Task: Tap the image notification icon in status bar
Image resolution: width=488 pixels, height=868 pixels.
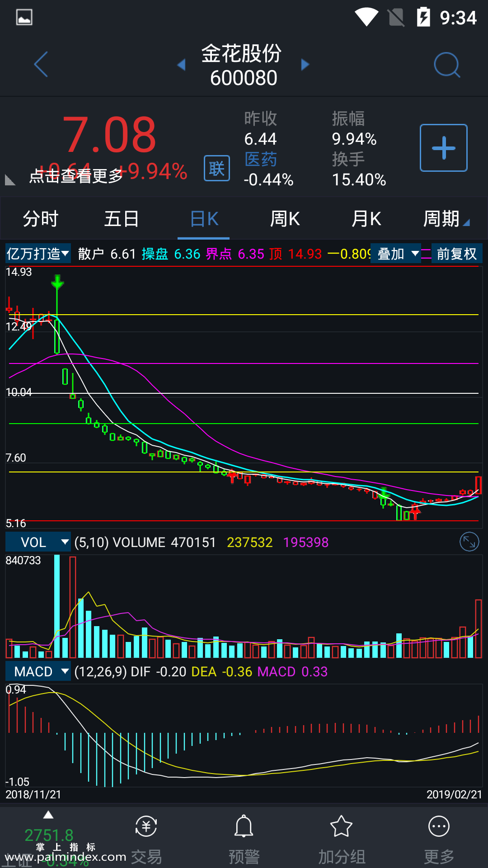Action: (x=24, y=17)
